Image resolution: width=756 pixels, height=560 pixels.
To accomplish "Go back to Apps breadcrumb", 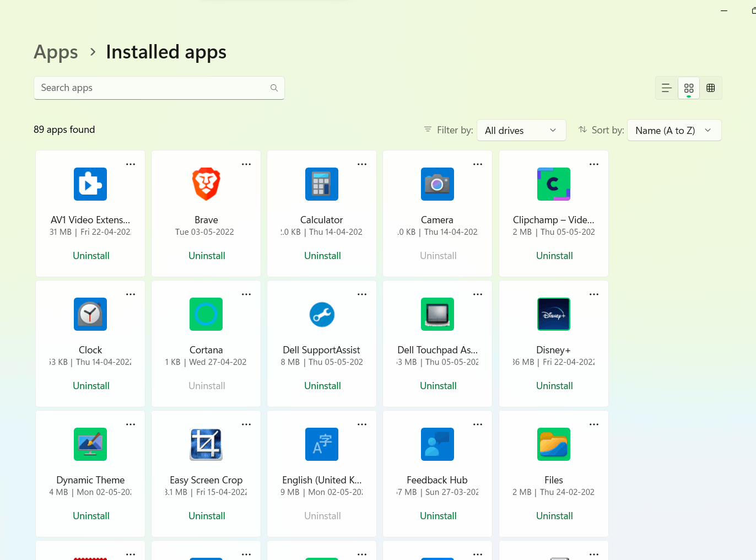I will (x=56, y=52).
